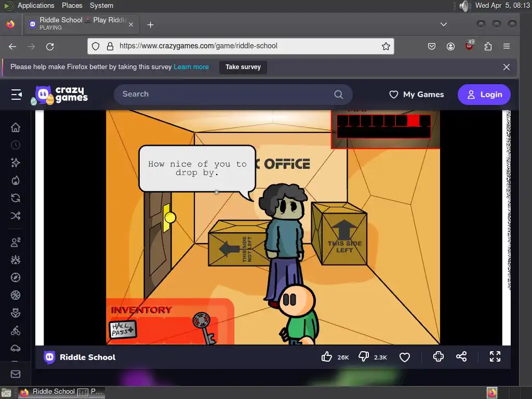
Task: Open Adventure compass icon in sidebar
Action: point(16,277)
